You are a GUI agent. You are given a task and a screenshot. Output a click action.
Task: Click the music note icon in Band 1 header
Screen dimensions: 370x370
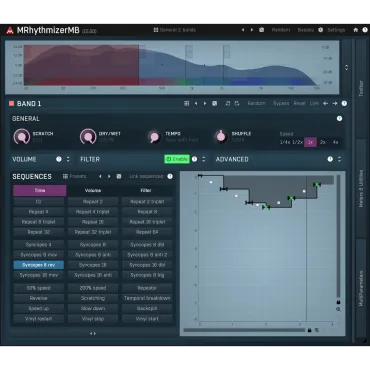click(228, 104)
